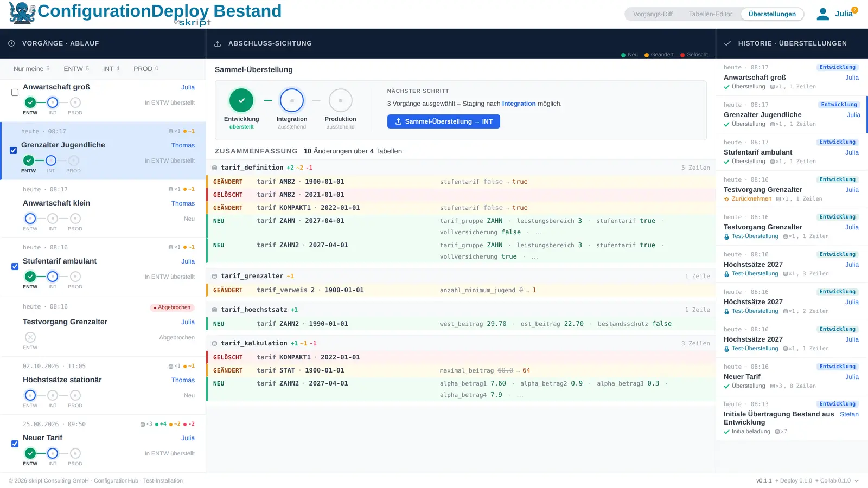Switch to the Vorgangs-Diff tab
868x488 pixels.
pyautogui.click(x=653, y=14)
